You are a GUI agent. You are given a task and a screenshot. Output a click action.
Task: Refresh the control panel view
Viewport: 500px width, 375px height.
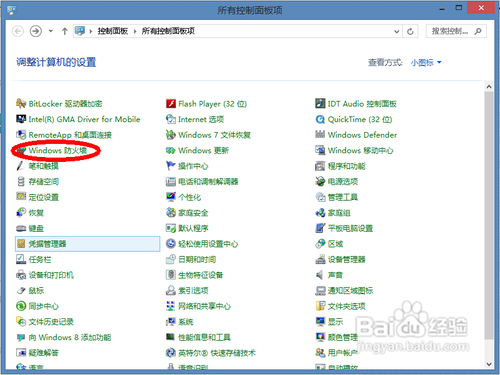click(410, 31)
